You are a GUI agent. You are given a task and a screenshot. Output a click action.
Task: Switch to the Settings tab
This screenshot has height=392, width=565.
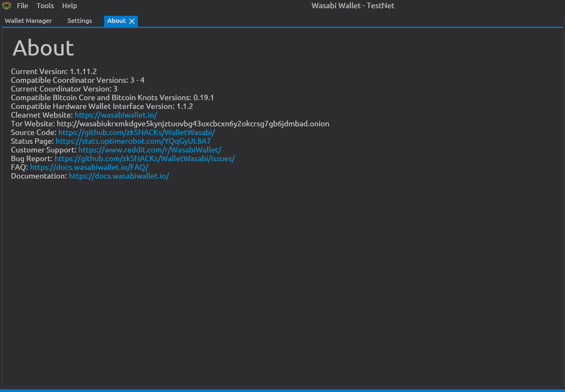tap(80, 21)
